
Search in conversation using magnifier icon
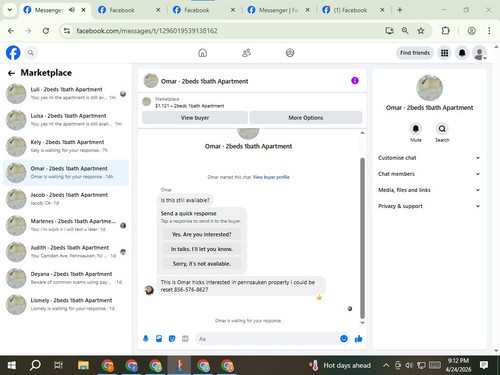tap(442, 129)
